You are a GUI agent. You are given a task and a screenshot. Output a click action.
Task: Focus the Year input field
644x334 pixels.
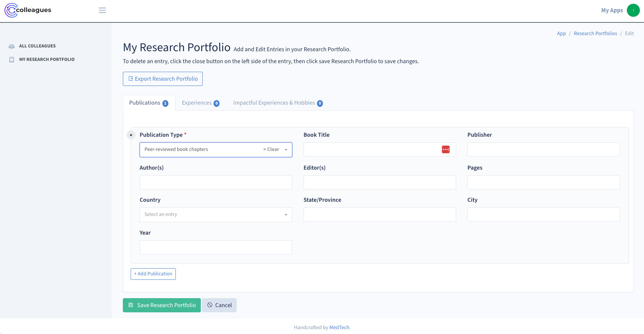coord(216,247)
